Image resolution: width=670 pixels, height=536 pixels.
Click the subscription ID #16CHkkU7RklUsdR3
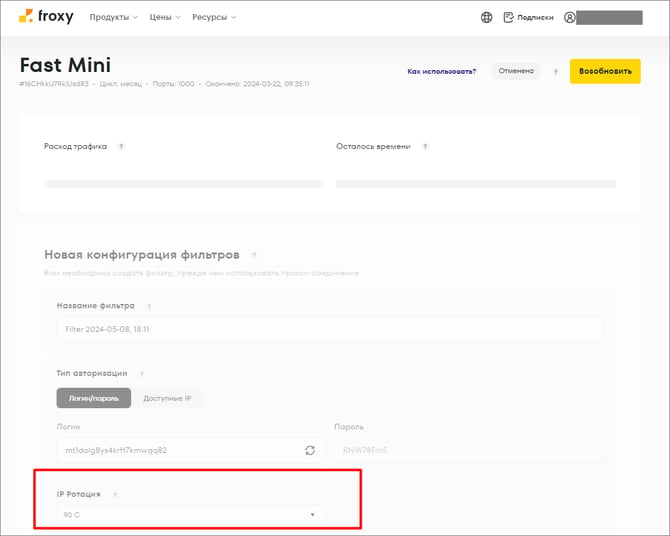(x=54, y=84)
